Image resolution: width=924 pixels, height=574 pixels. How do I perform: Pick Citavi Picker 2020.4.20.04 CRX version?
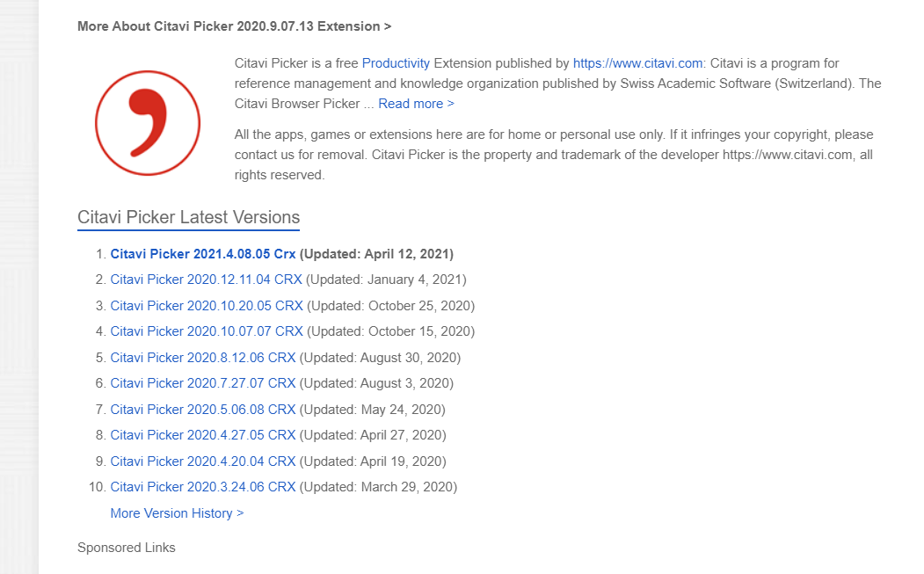[x=202, y=461]
